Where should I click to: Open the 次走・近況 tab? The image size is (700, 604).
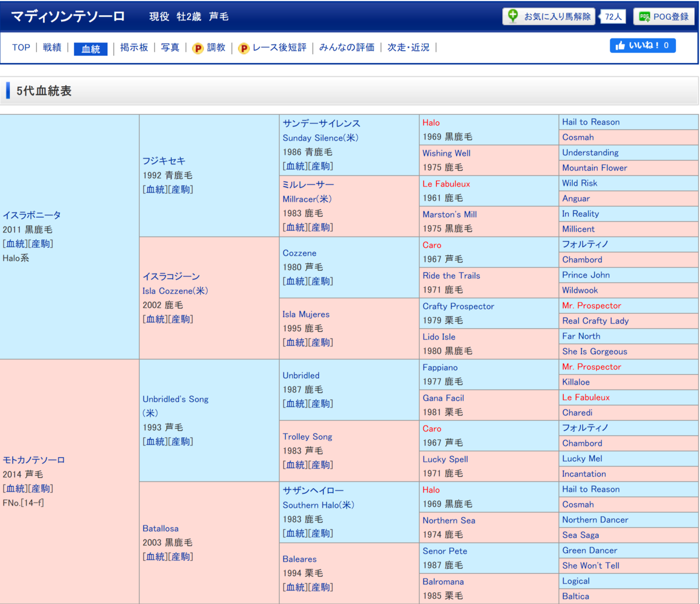[408, 48]
